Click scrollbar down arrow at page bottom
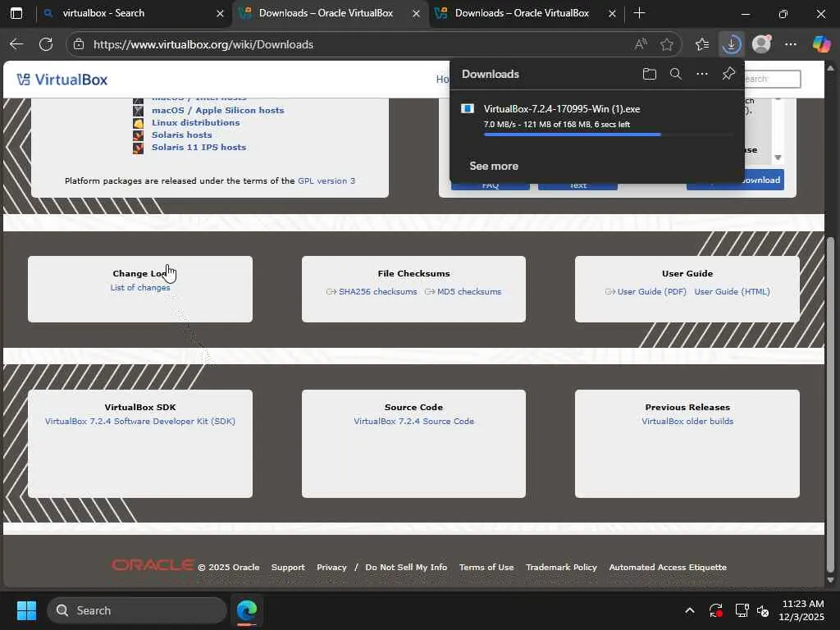 pos(830,580)
